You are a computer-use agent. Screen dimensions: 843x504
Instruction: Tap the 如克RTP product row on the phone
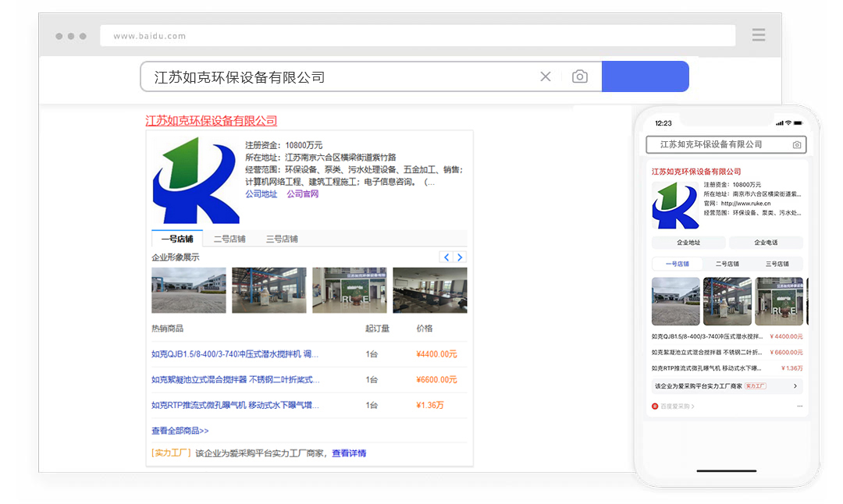click(x=727, y=368)
